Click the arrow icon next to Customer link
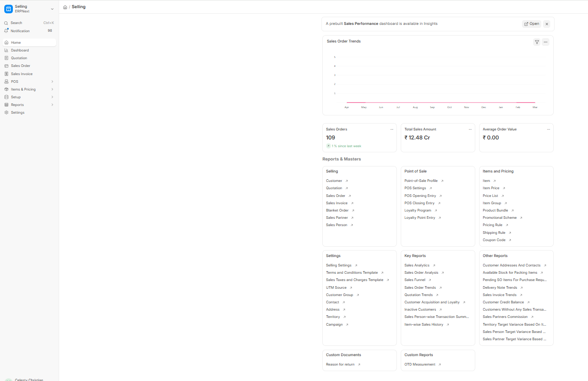The width and height of the screenshot is (588, 381). click(347, 181)
